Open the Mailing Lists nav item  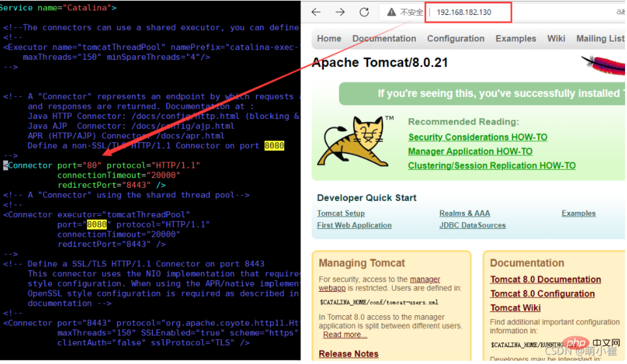coord(600,39)
